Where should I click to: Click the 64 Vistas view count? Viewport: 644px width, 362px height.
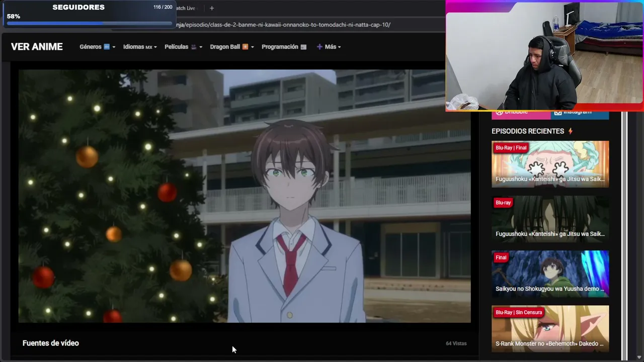point(456,343)
